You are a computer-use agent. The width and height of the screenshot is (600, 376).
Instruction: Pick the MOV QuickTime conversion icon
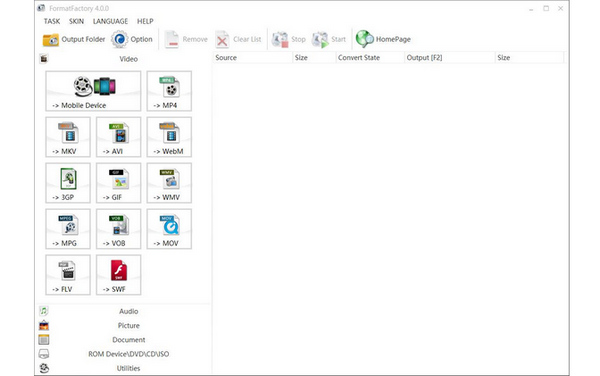tap(169, 229)
